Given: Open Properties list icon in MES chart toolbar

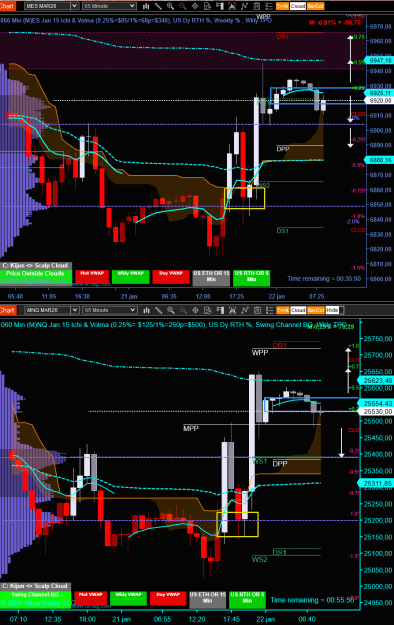Looking at the screenshot, I should (x=269, y=6).
